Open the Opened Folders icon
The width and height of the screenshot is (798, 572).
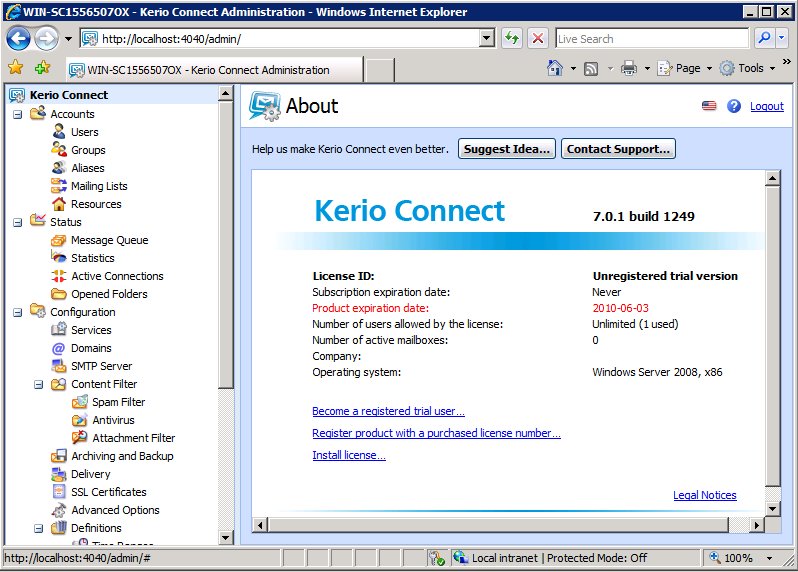click(59, 294)
